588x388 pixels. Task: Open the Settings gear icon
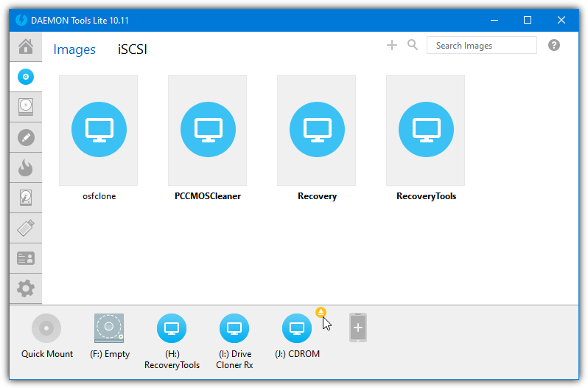click(26, 288)
